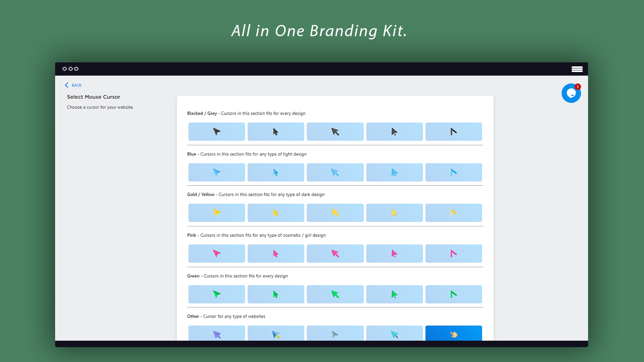Screen dimensions: 644x362
Task: Select third Blacked / Grey cursor
Action: pyautogui.click(x=335, y=132)
